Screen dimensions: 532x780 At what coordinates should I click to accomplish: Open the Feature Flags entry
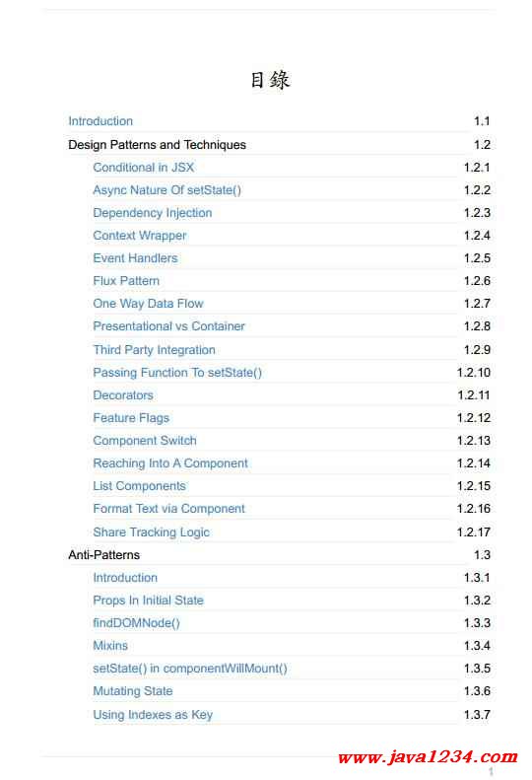tap(131, 418)
